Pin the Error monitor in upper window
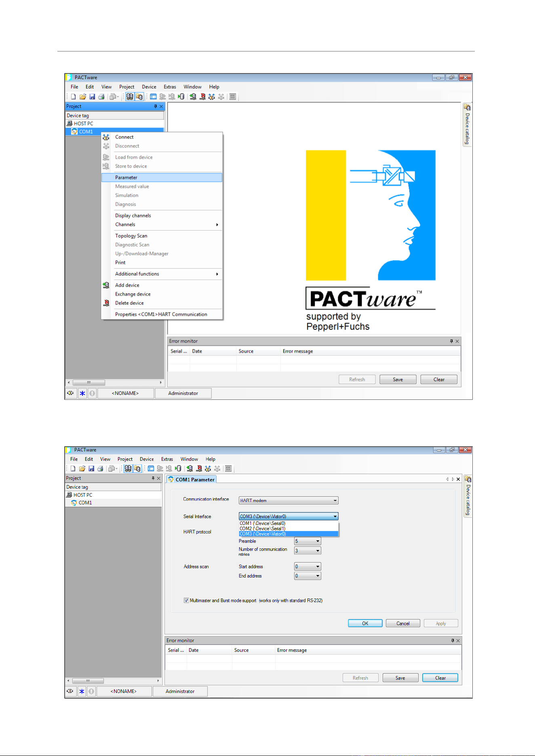The width and height of the screenshot is (535, 756). click(x=451, y=341)
